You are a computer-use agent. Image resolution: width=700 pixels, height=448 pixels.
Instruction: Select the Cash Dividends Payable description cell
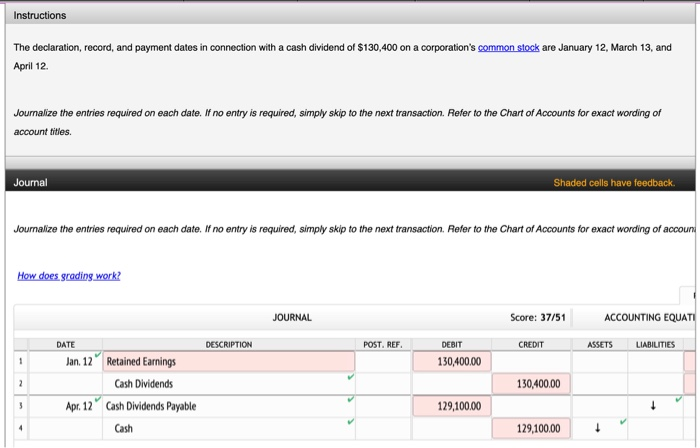tap(229, 406)
